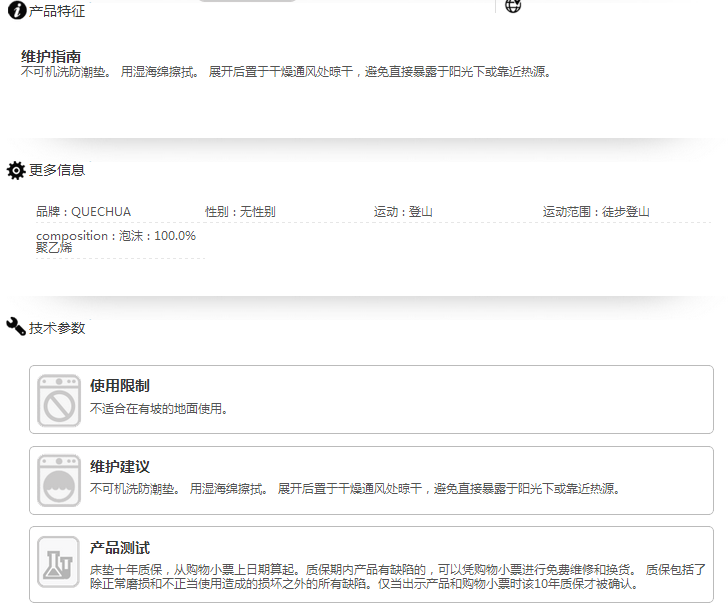Click the 运动：登山 attribute
Viewport: 728px width, 612px height.
pyautogui.click(x=403, y=212)
